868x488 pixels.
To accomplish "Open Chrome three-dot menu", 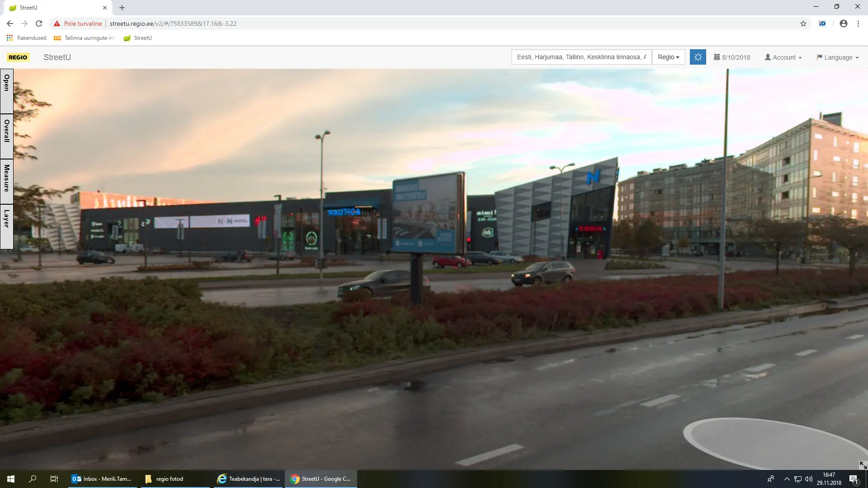I will coord(858,23).
